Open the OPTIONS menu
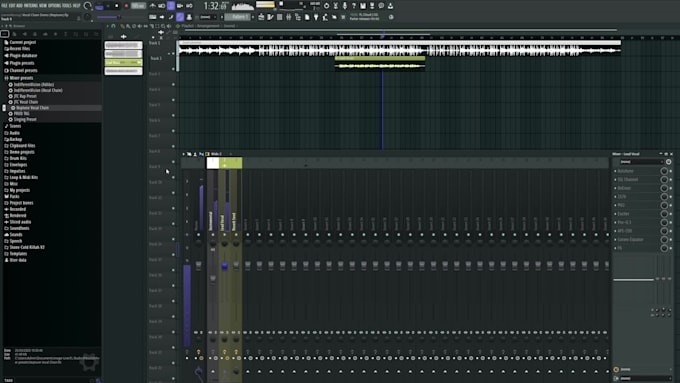Viewport: 680px width, 383px height. click(x=54, y=6)
